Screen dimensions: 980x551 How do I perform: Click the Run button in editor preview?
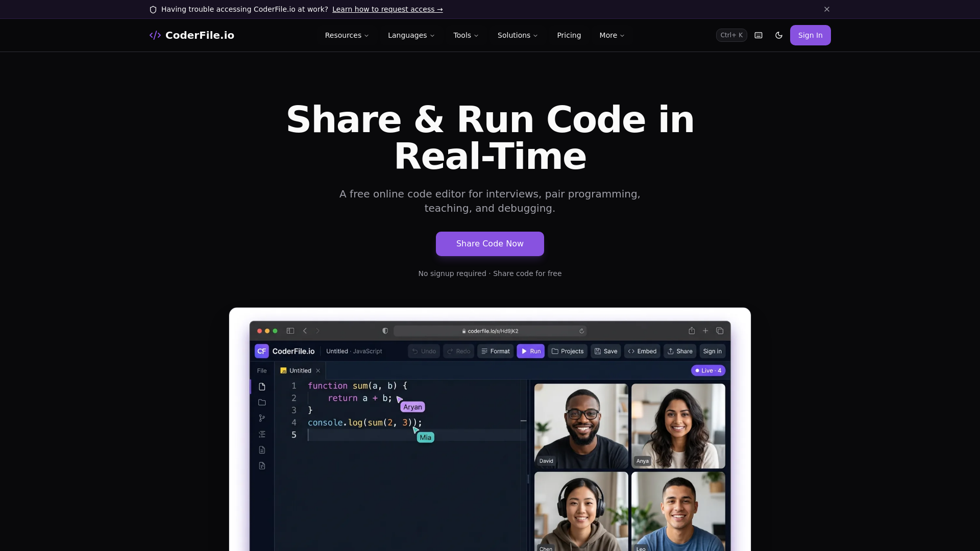click(530, 351)
